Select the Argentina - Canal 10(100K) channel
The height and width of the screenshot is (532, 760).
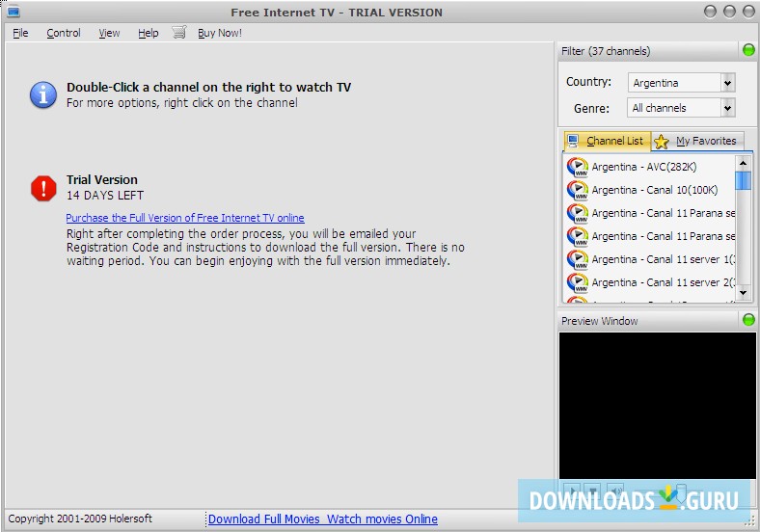point(649,190)
